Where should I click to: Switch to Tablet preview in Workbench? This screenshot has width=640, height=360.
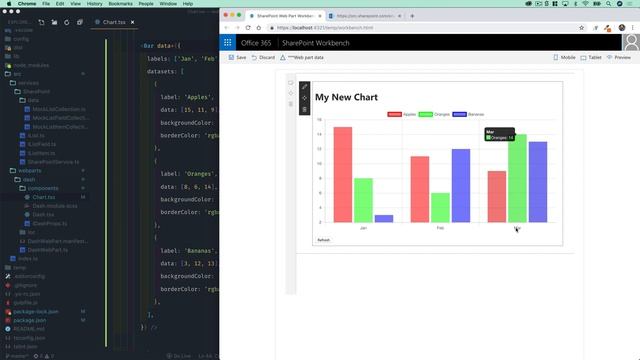tap(591, 58)
